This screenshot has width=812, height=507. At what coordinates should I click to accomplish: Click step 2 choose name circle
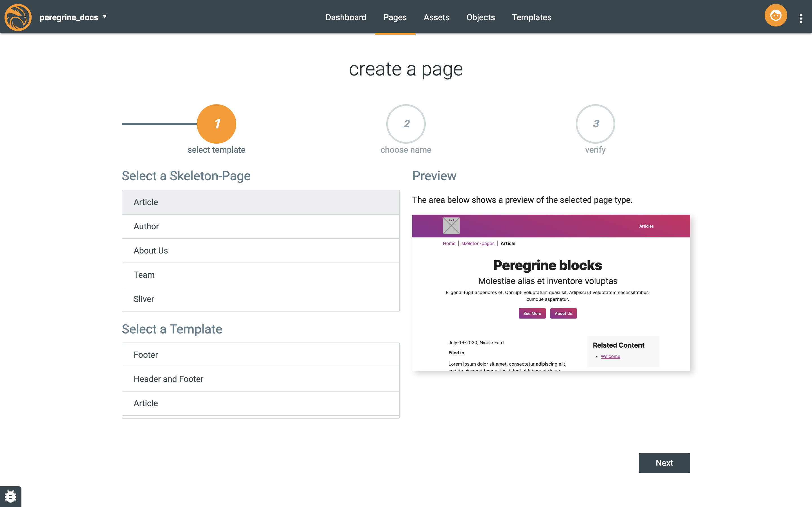[406, 124]
